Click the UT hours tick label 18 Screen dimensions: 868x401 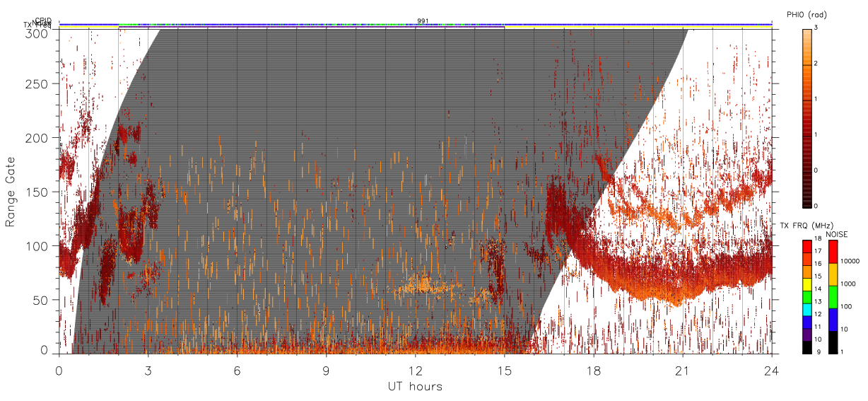click(x=594, y=371)
